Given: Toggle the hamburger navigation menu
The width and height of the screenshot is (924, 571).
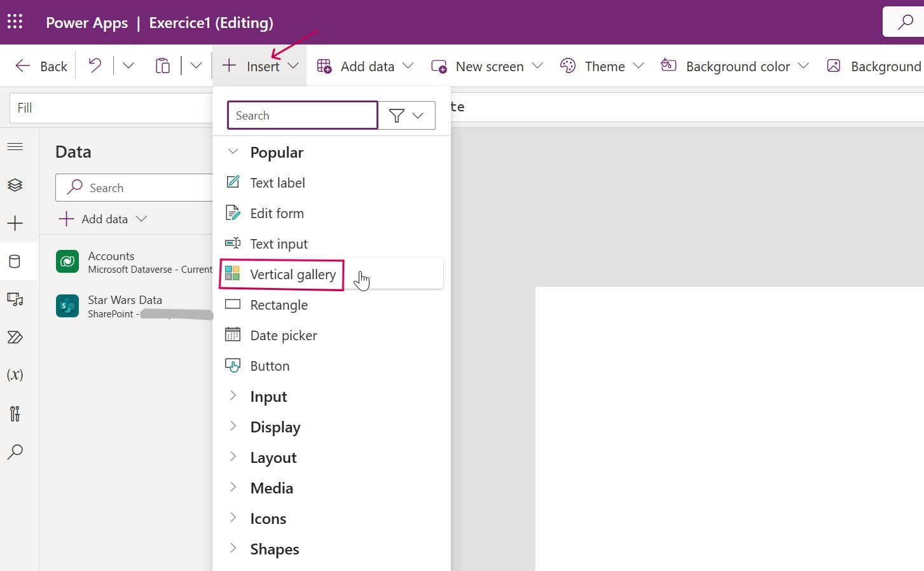Looking at the screenshot, I should click(15, 147).
